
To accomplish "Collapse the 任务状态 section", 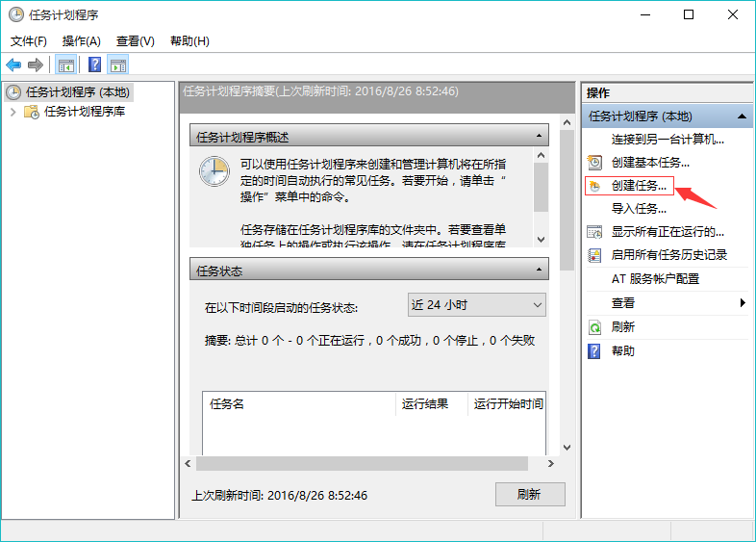I will pyautogui.click(x=539, y=271).
